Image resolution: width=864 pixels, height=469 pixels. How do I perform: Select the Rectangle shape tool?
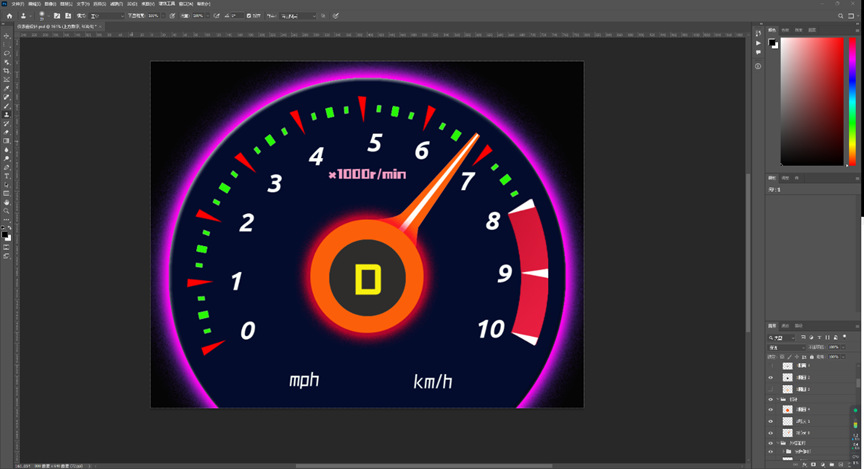[x=7, y=194]
